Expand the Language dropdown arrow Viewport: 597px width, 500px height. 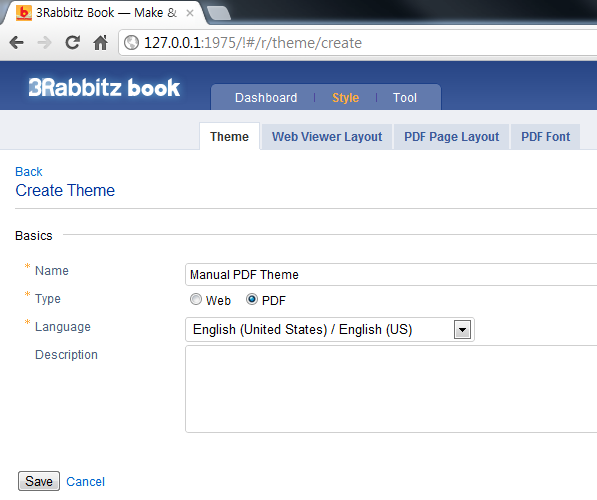click(462, 330)
